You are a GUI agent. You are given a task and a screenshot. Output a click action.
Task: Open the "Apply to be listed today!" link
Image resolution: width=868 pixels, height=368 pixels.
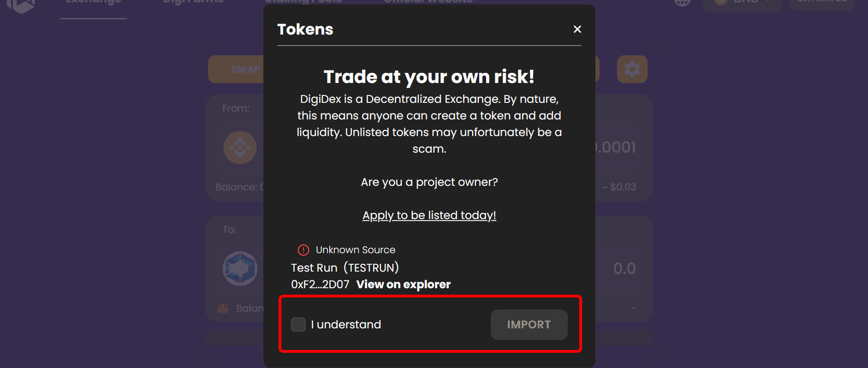coord(429,215)
